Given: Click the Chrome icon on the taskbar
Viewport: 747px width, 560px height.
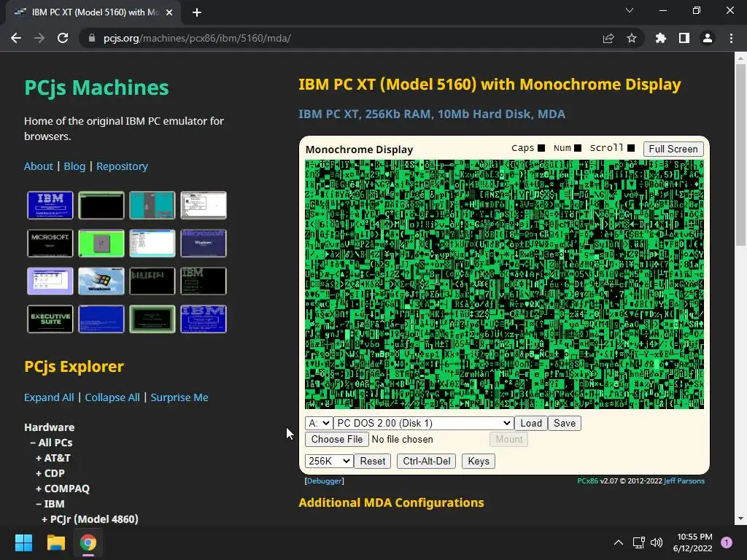Looking at the screenshot, I should pos(88,542).
